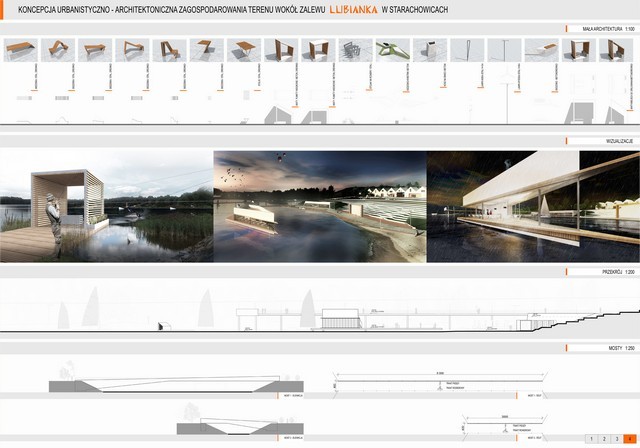Click the PRZEKRÓJ 1:200 section label
This screenshot has width=640, height=448.
click(x=618, y=272)
